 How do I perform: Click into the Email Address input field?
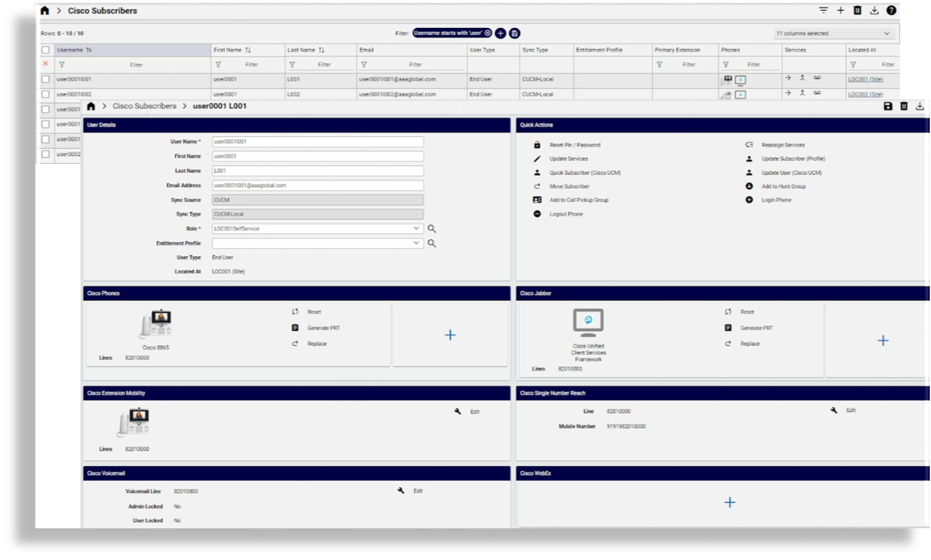coord(317,185)
